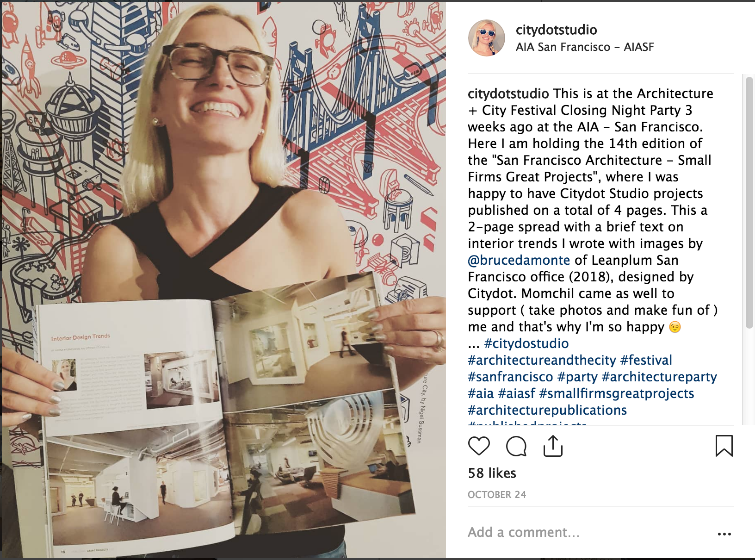Save post with bookmark icon
Image resolution: width=755 pixels, height=560 pixels.
(x=724, y=446)
